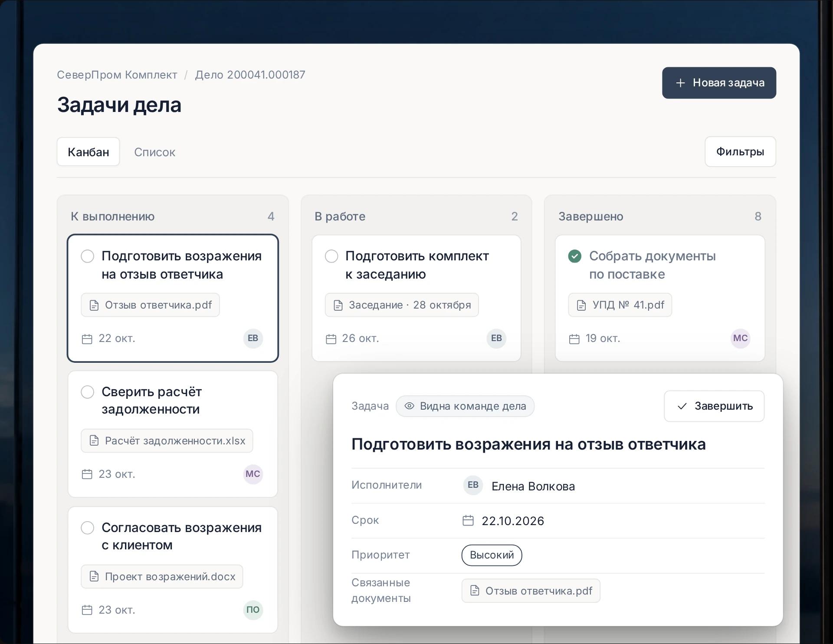Open the Высокий priority selector
The width and height of the screenshot is (833, 644).
click(492, 555)
